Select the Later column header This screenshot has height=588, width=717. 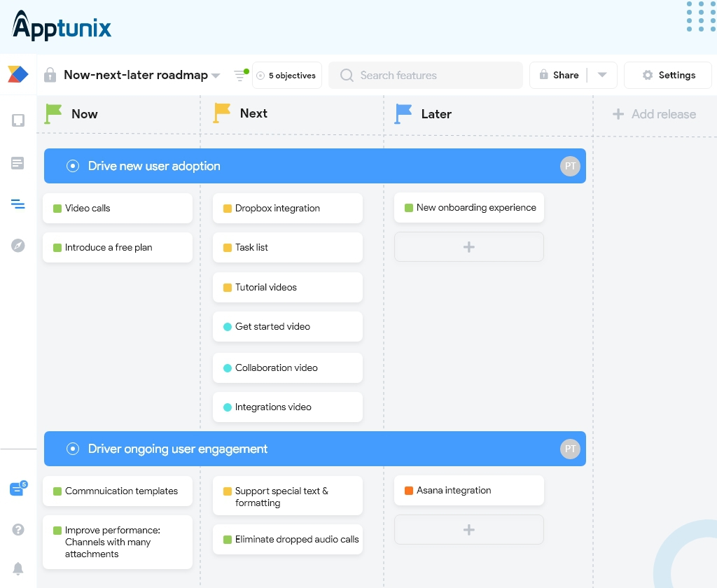tap(436, 113)
